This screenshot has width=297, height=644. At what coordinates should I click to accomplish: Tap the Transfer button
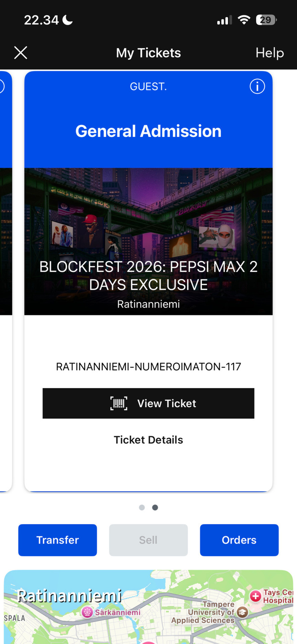[58, 540]
